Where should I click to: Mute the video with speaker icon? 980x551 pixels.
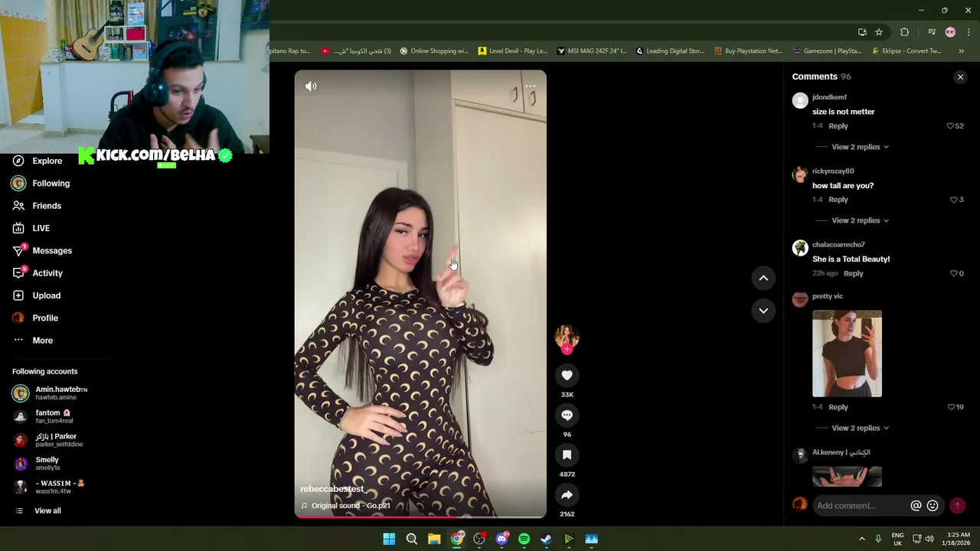[x=311, y=86]
